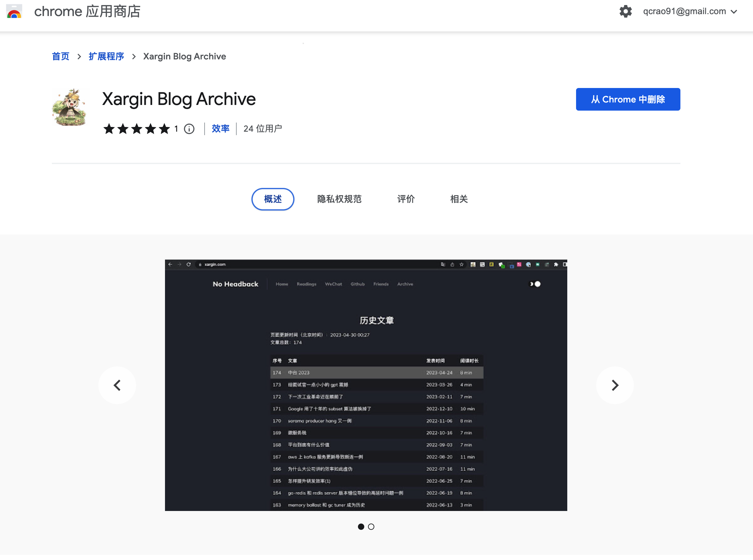Go to the previous screenshot arrow
The width and height of the screenshot is (753, 560).
pyautogui.click(x=117, y=385)
